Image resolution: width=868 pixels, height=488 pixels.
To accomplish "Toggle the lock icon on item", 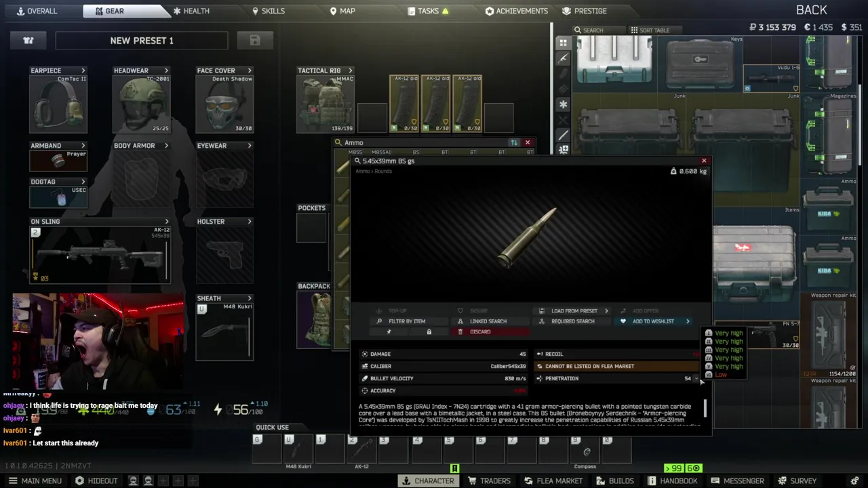I will click(x=429, y=331).
